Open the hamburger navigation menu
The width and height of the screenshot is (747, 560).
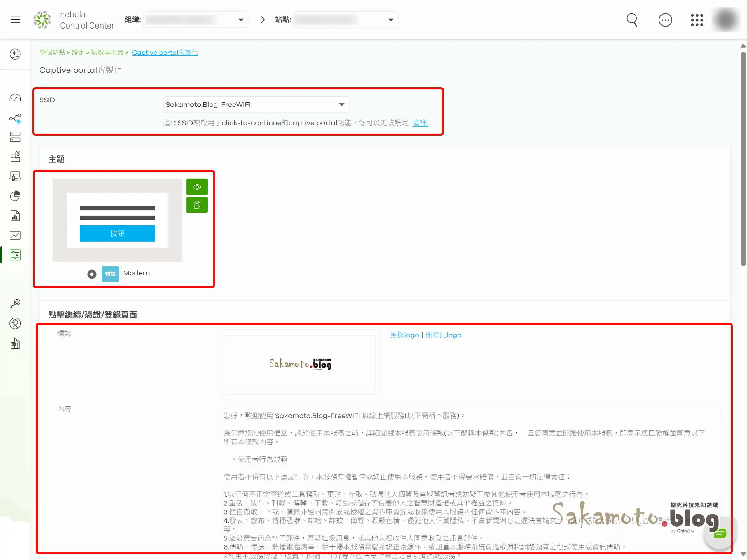(15, 20)
